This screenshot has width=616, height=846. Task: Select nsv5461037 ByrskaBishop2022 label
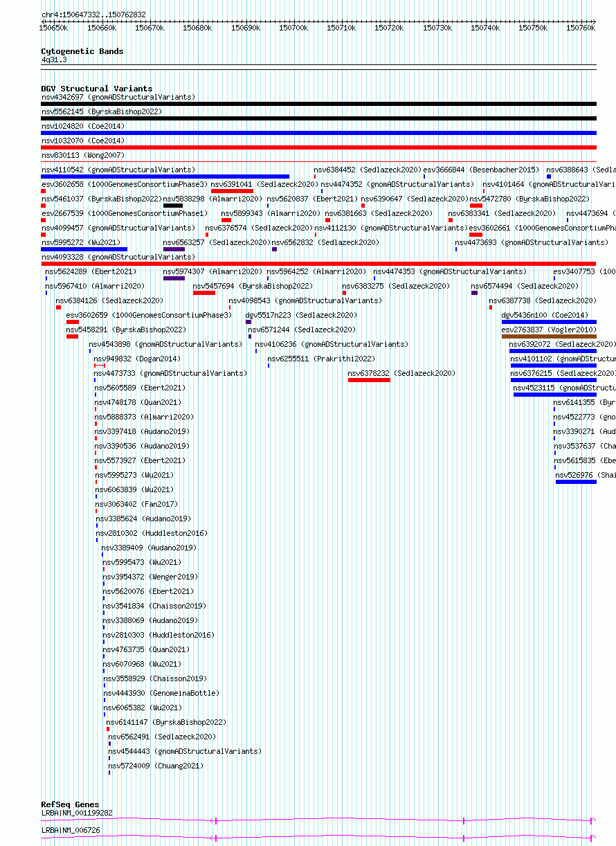tap(102, 199)
